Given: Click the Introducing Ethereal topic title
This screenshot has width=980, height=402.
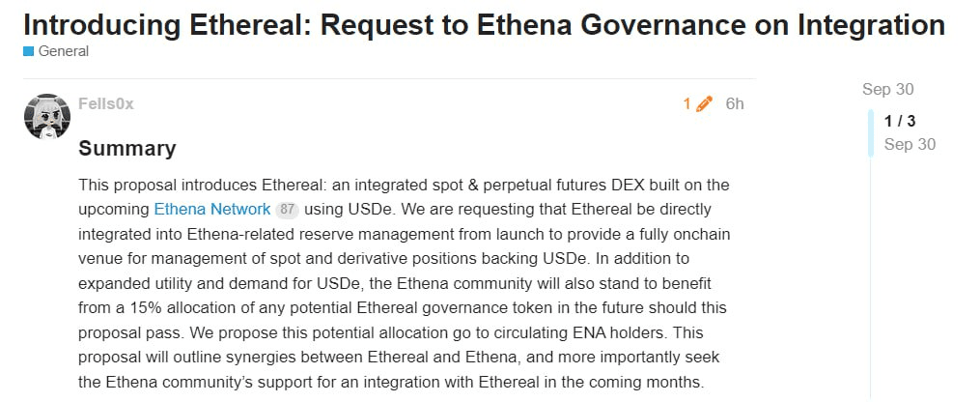Looking at the screenshot, I should (484, 24).
